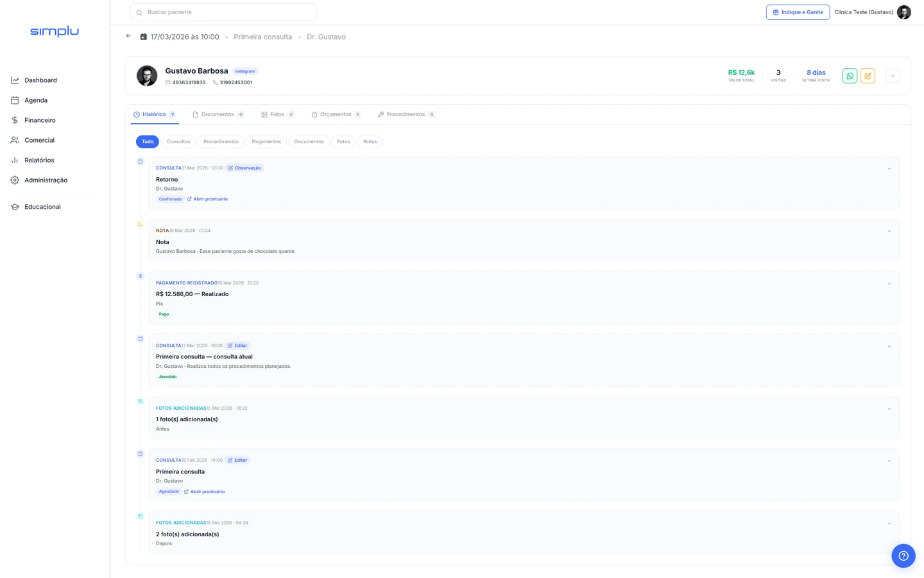The height and width of the screenshot is (578, 924).
Task: Filter history by Consultas
Action: coord(178,141)
